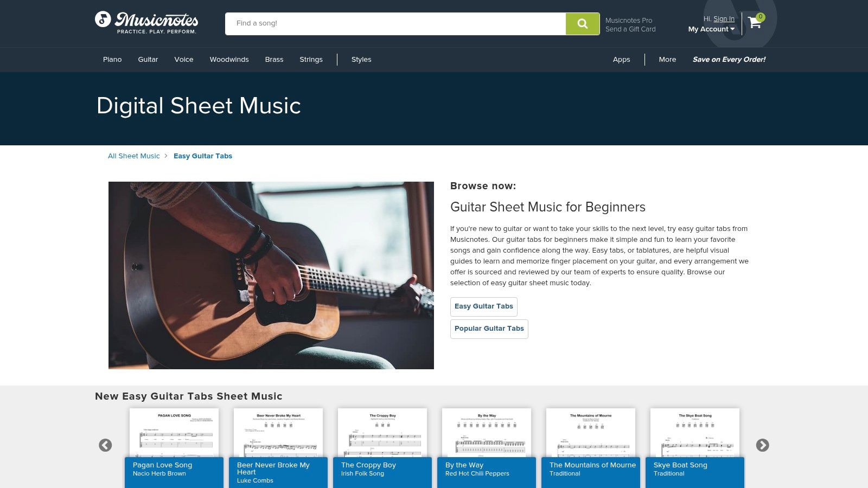This screenshot has width=868, height=488.
Task: Click the previous carousel arrow
Action: tap(105, 445)
